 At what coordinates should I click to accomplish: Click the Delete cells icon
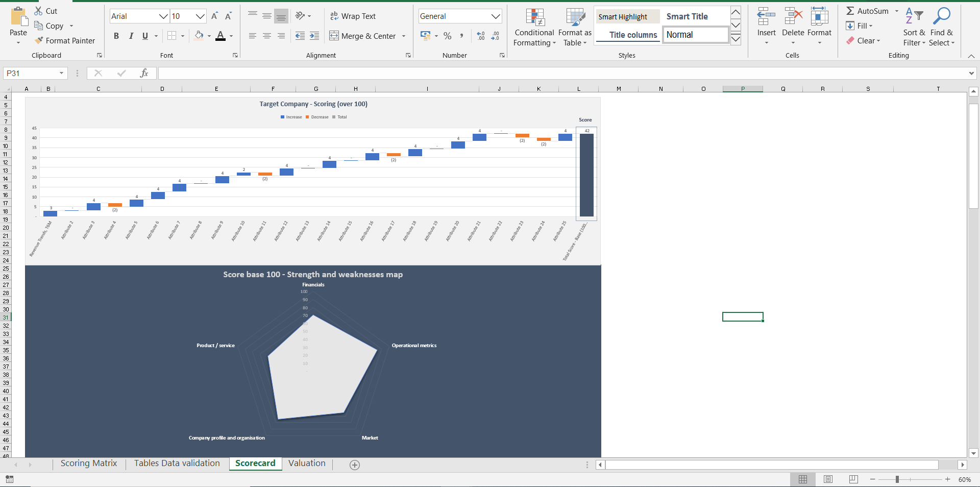tap(793, 17)
